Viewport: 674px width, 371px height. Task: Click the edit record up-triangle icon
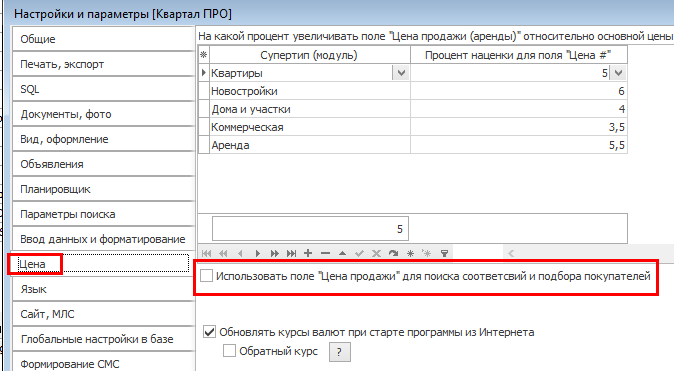(x=342, y=253)
